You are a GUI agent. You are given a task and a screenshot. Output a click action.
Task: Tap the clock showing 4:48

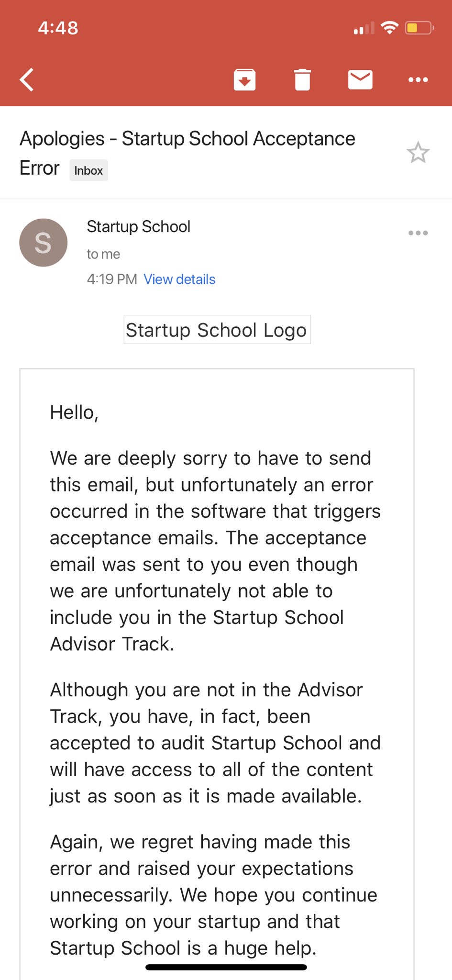click(58, 28)
